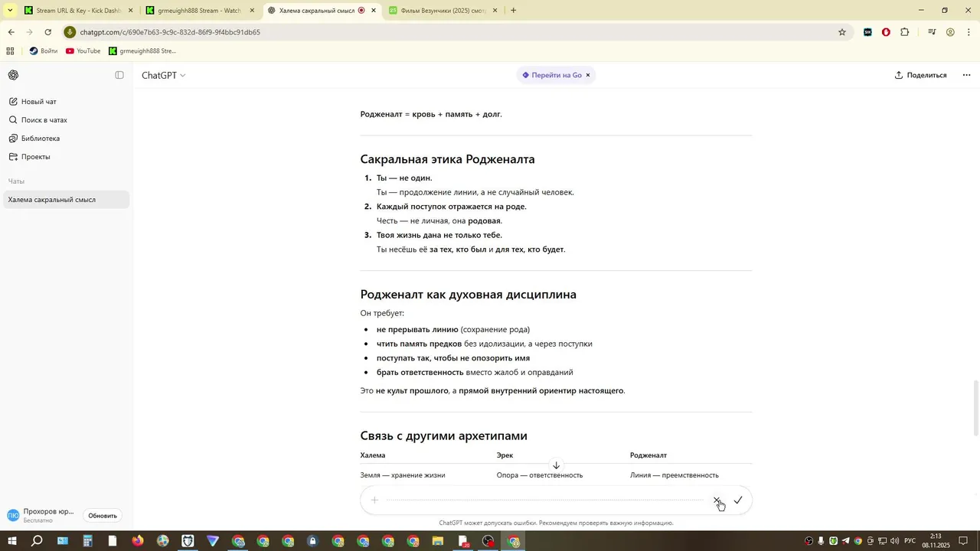Click the ChatGPT logo in the sidebar

click(x=14, y=75)
